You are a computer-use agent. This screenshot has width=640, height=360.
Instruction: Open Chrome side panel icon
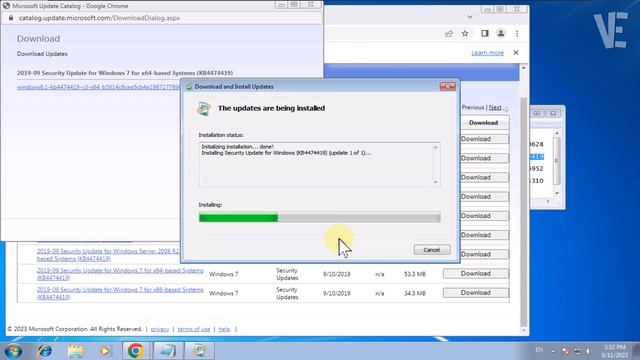[x=484, y=34]
